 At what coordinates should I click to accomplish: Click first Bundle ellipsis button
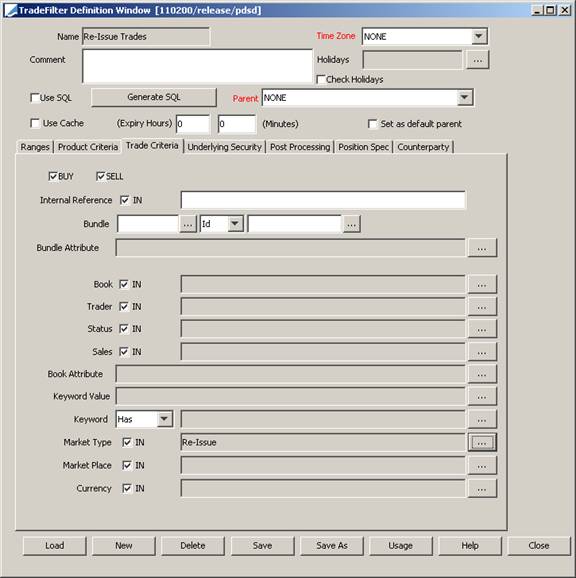pyautogui.click(x=188, y=224)
